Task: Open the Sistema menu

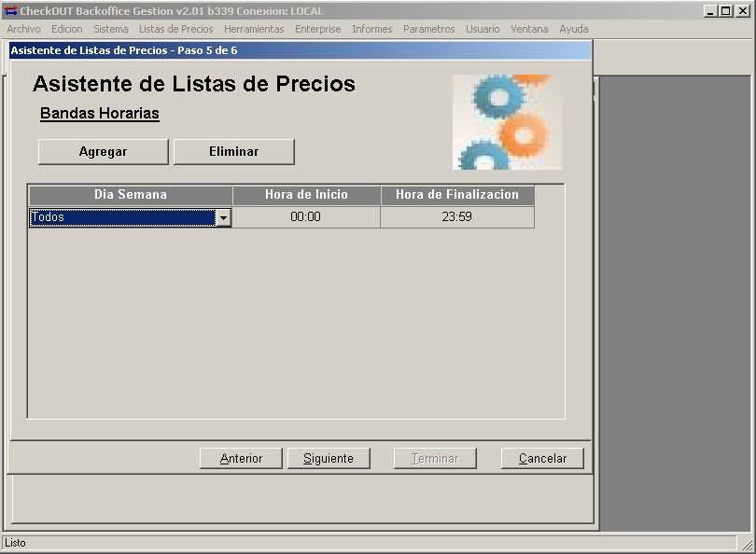Action: (x=111, y=29)
